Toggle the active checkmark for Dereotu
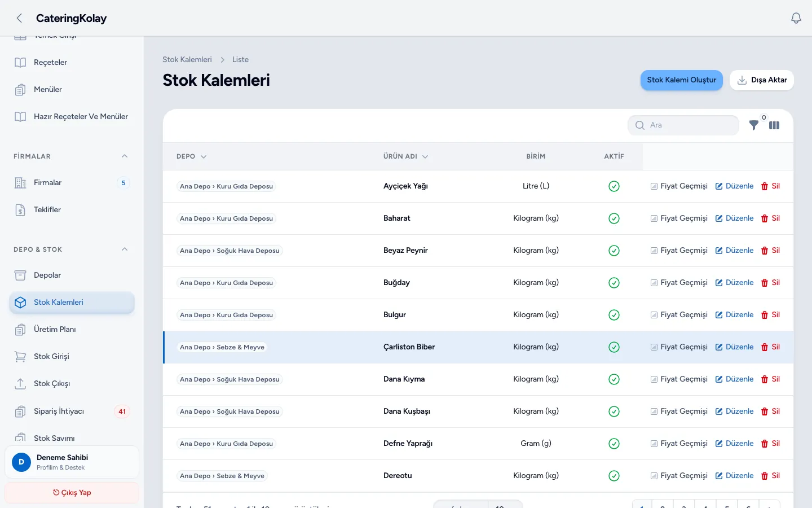This screenshot has width=812, height=508. pos(614,476)
